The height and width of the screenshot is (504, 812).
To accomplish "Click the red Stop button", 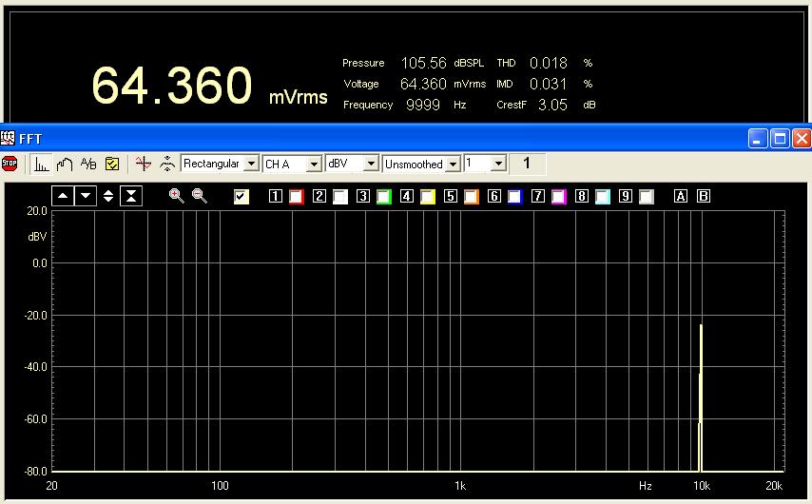I will coord(10,164).
